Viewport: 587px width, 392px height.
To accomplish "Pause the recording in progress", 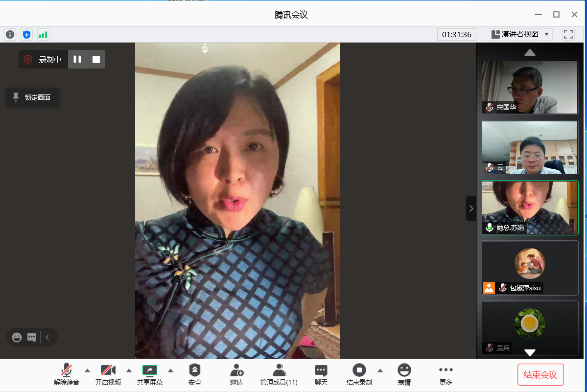I will [x=77, y=59].
